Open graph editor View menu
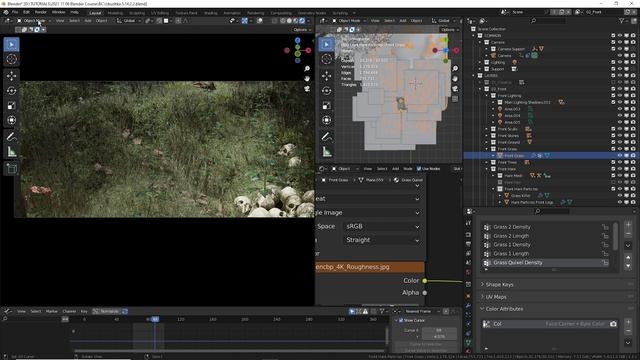The image size is (640, 360). coord(21,311)
